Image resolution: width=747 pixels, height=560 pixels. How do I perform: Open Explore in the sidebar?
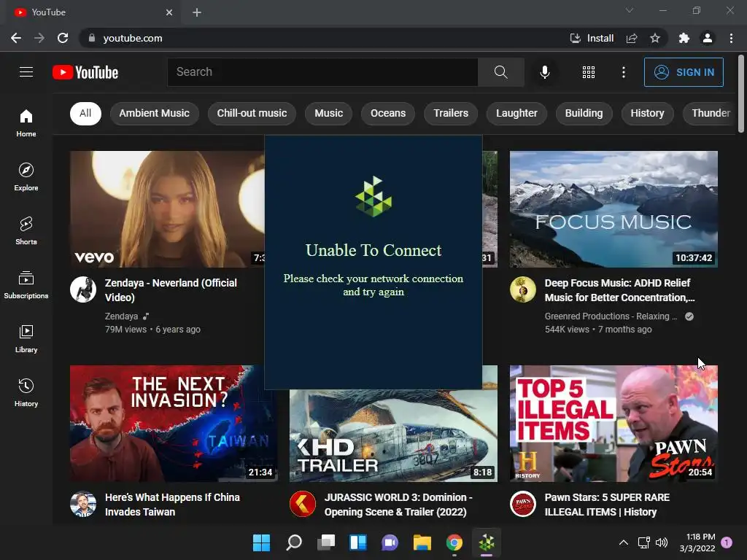coord(26,176)
